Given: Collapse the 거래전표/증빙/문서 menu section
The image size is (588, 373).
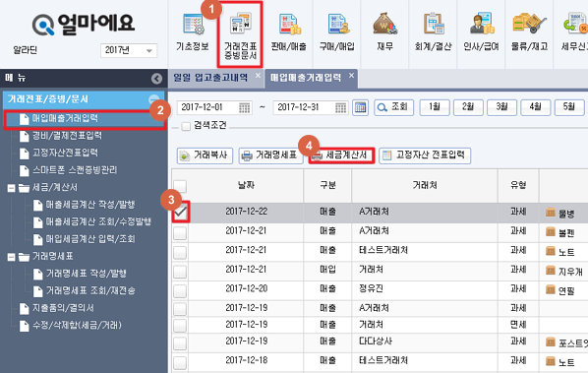Looking at the screenshot, I should tap(153, 99).
